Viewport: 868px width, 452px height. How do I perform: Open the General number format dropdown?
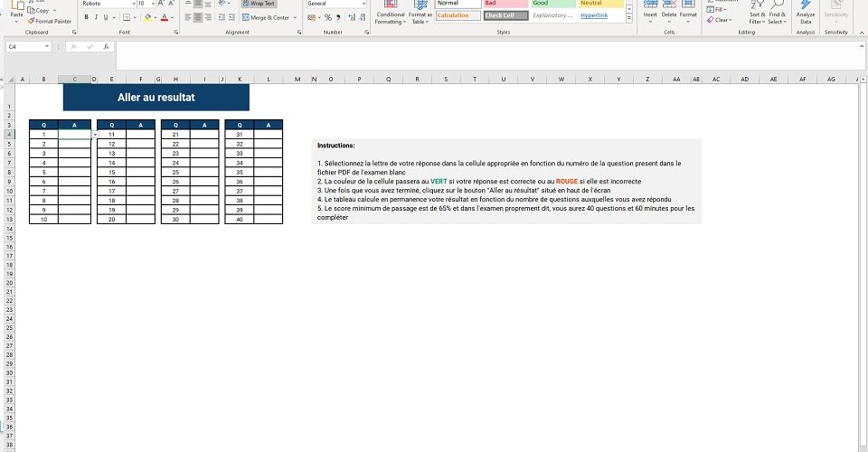(x=363, y=4)
